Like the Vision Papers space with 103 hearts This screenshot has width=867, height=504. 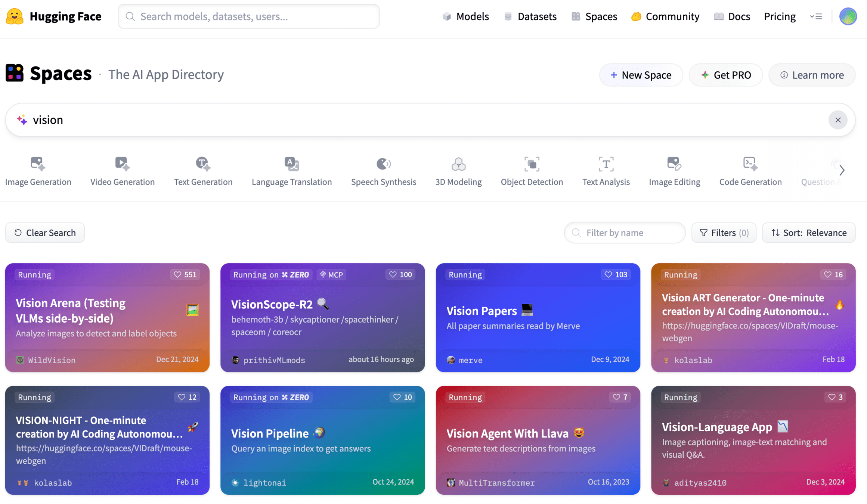coord(616,274)
